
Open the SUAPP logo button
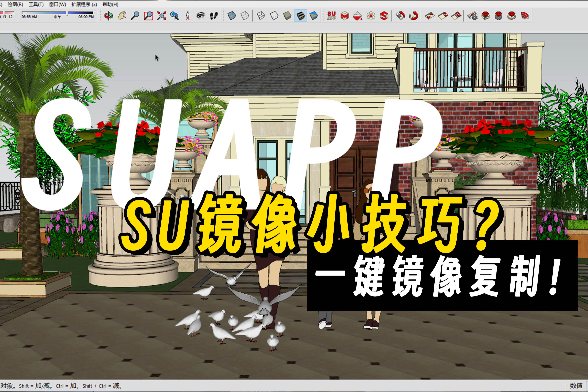(x=332, y=16)
